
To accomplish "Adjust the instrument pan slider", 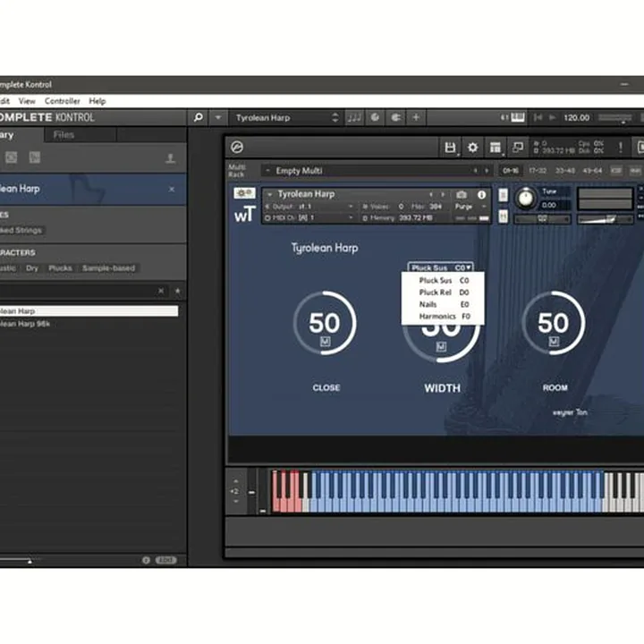I will coord(542,219).
